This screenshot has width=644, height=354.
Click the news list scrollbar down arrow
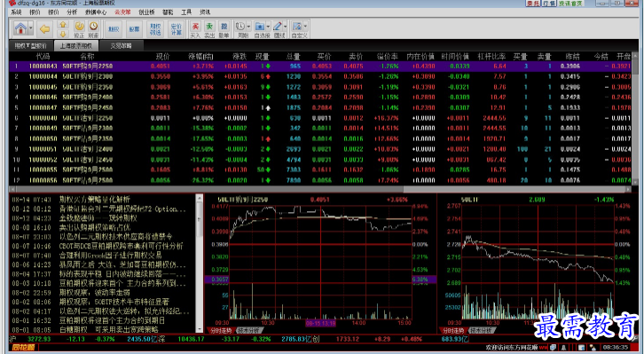(x=200, y=329)
